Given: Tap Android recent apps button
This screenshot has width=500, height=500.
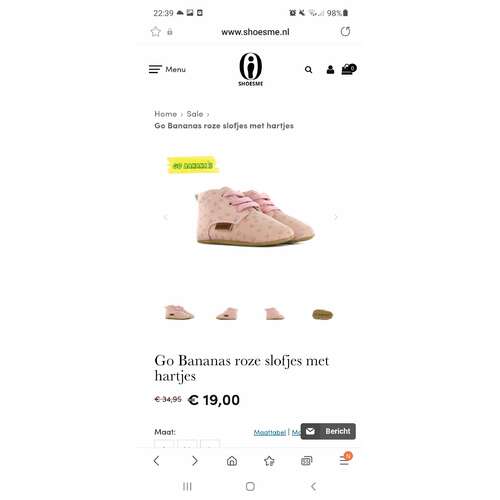Looking at the screenshot, I should pyautogui.click(x=187, y=486).
